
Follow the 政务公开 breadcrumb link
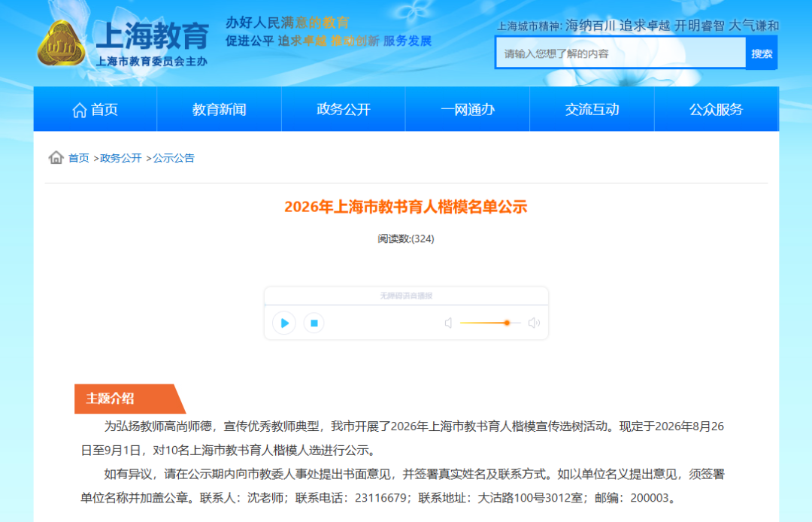point(120,158)
